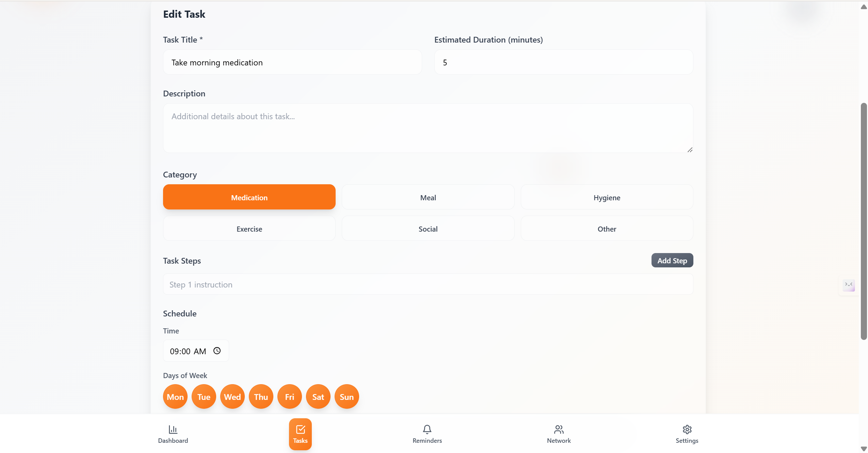Focus the Estimated Duration field
Screen dimensions: 868x453
[x=563, y=63]
